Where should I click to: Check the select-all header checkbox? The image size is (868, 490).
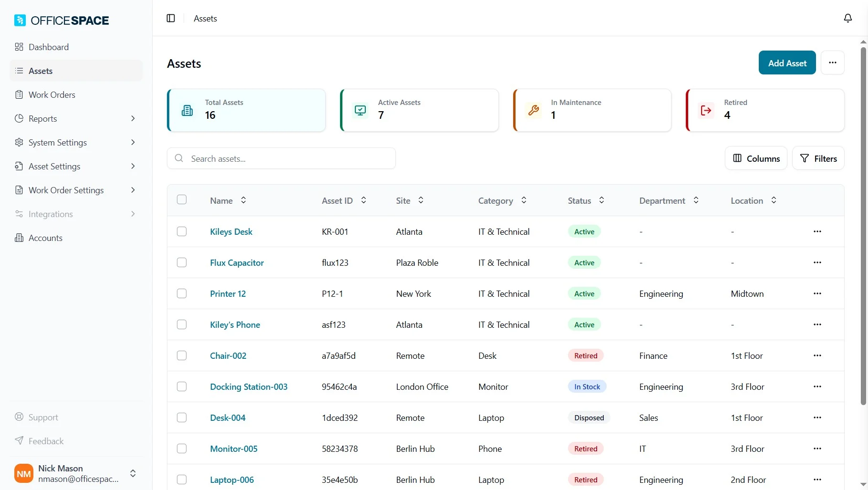point(182,199)
